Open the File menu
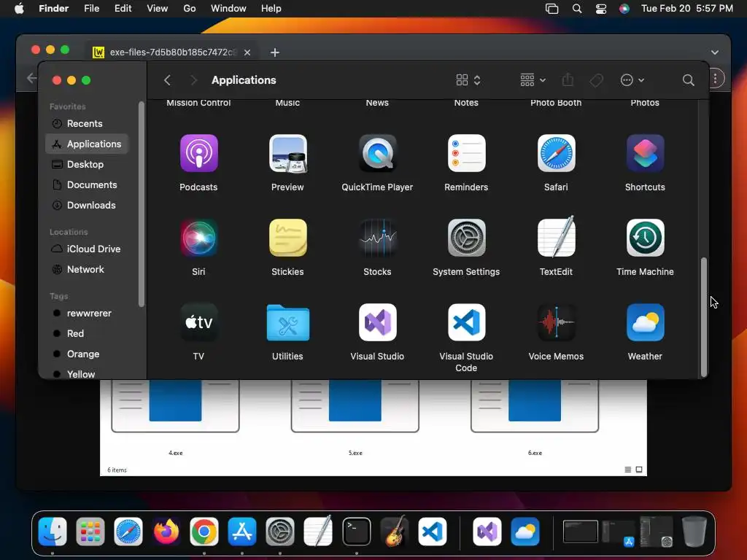747x560 pixels. 91,8
